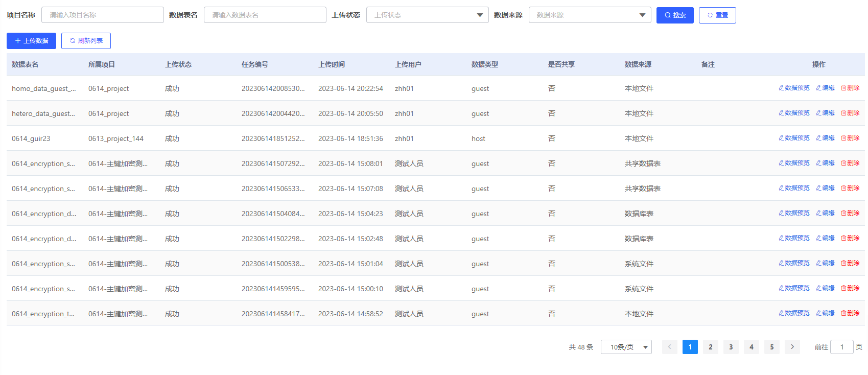
Task: Preview data for row uploaded 15:00:10
Action: [794, 288]
